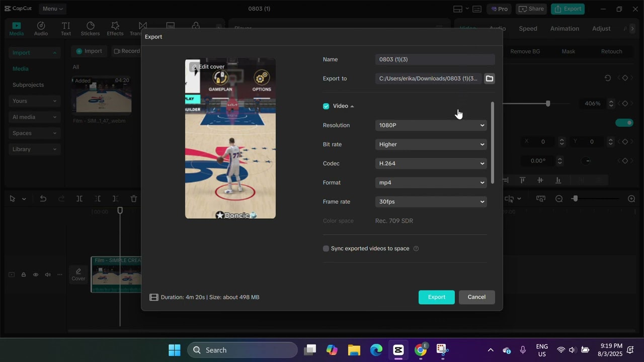The height and width of the screenshot is (362, 644).
Task: Zoom in the timeline with the plus magnifier
Action: 631,199
